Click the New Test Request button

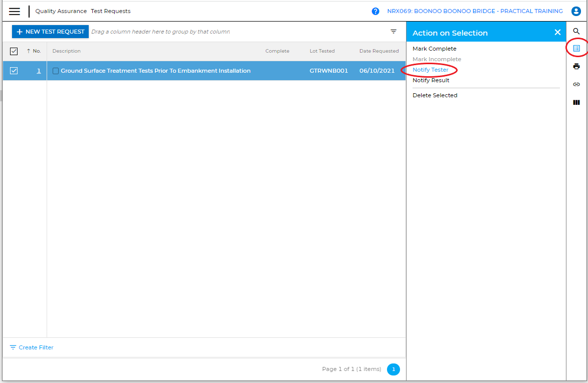(x=50, y=32)
